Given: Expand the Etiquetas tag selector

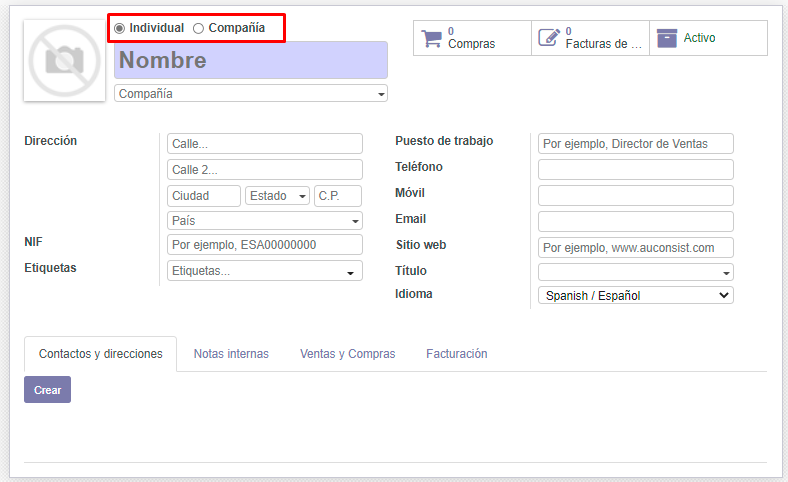Looking at the screenshot, I should click(265, 271).
